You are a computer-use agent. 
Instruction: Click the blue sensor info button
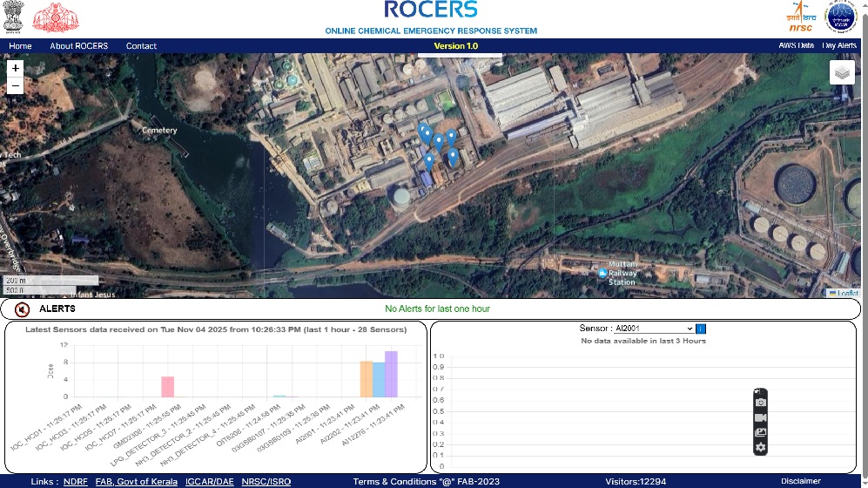(701, 329)
